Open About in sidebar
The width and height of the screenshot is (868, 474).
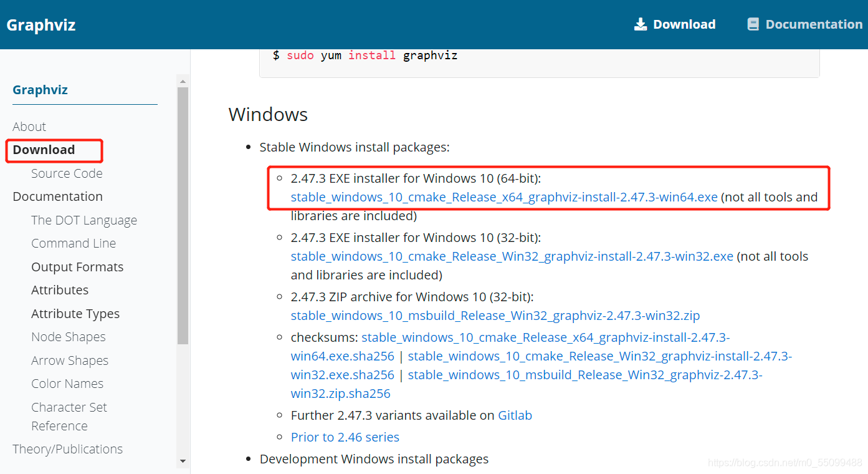29,127
